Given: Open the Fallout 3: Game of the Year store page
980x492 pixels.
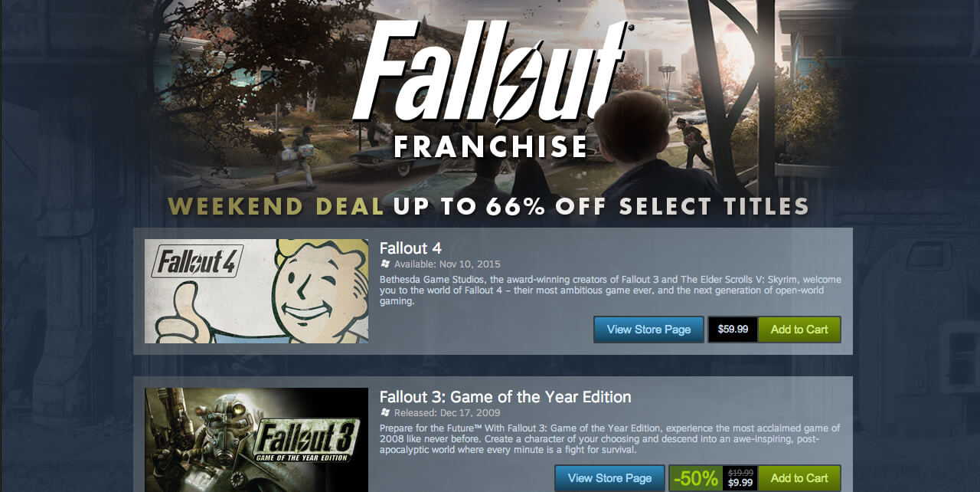Looking at the screenshot, I should pos(609,477).
